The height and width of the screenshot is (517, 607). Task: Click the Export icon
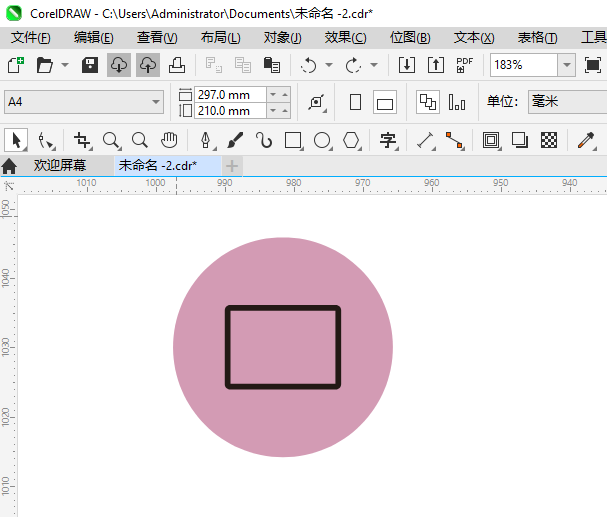[436, 65]
